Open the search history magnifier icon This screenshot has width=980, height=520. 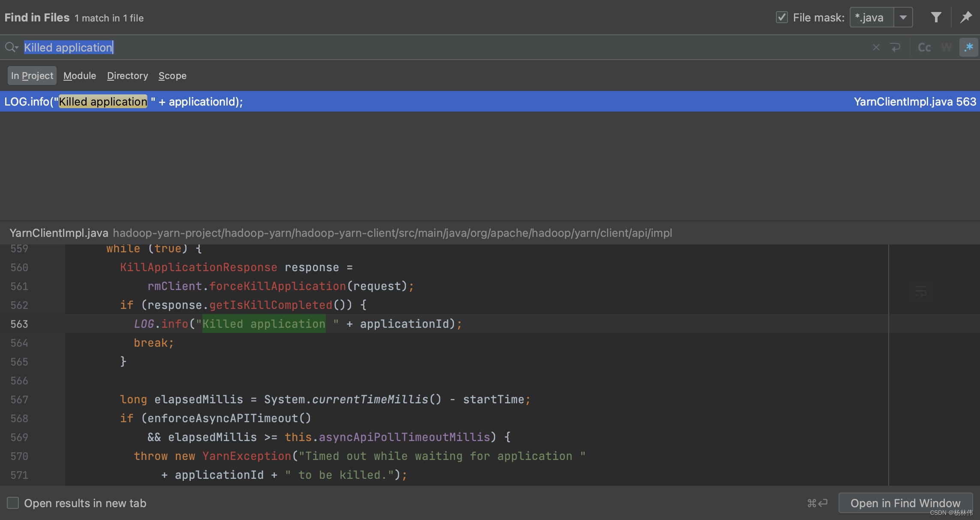[11, 47]
